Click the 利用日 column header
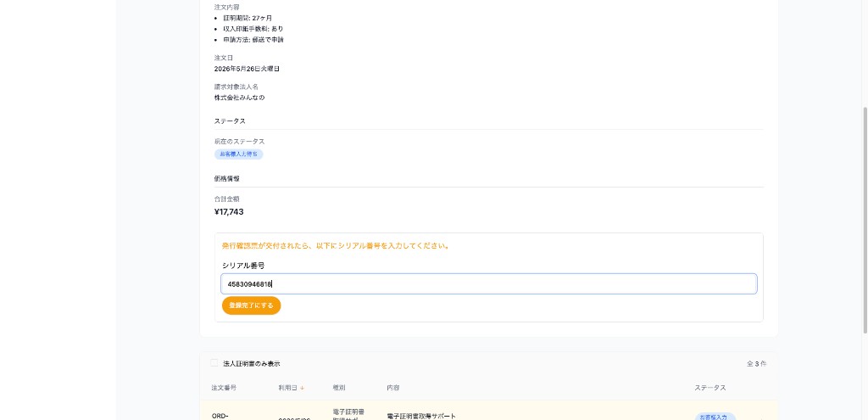Screen dimensions: 868x420 [288, 388]
